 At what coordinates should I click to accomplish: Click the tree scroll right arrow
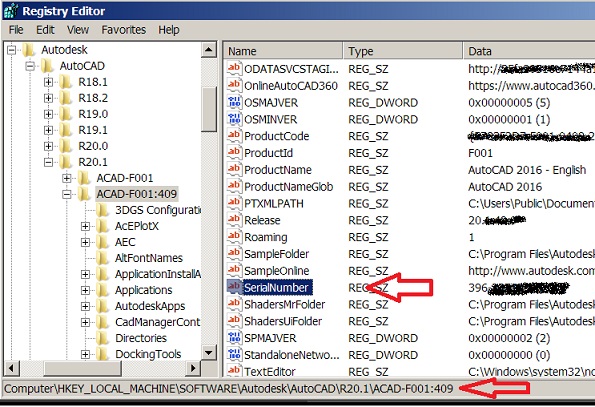(193, 368)
